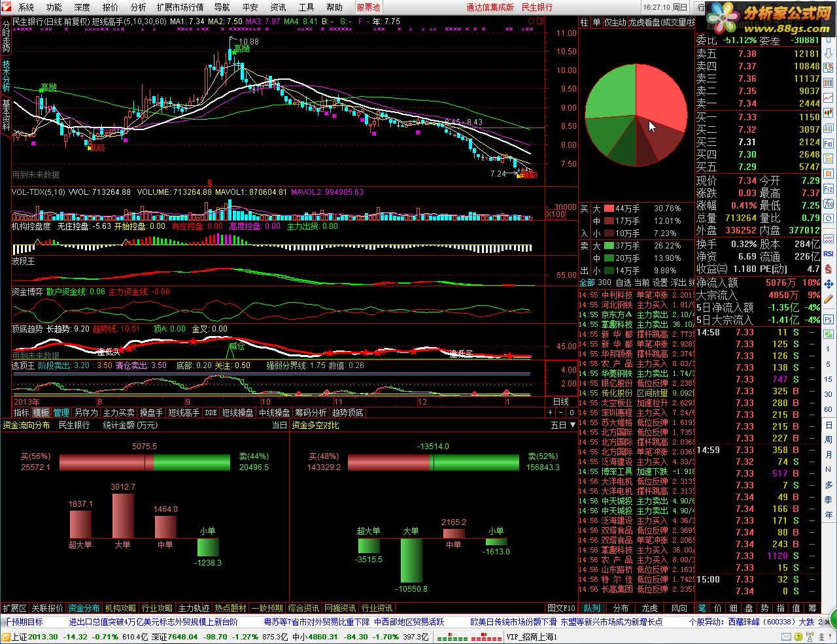Open the 分时走势 left vertical tab
Screen dimensions: 837x644
6,36
